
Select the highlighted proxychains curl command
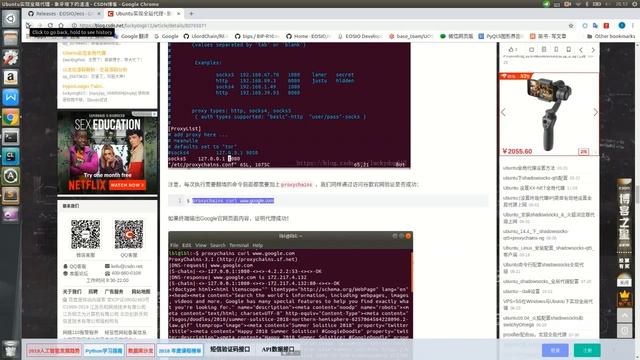point(233,200)
